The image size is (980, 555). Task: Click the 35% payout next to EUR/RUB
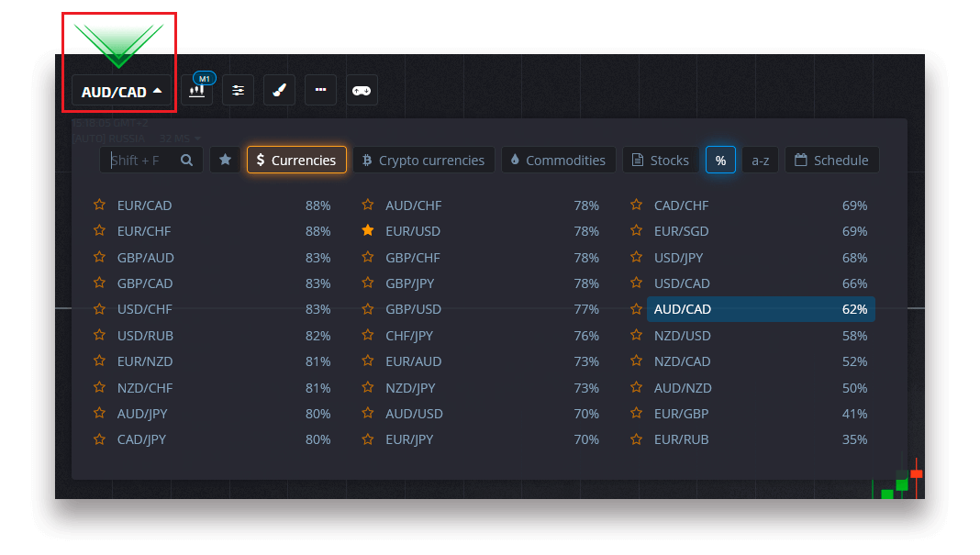(854, 439)
